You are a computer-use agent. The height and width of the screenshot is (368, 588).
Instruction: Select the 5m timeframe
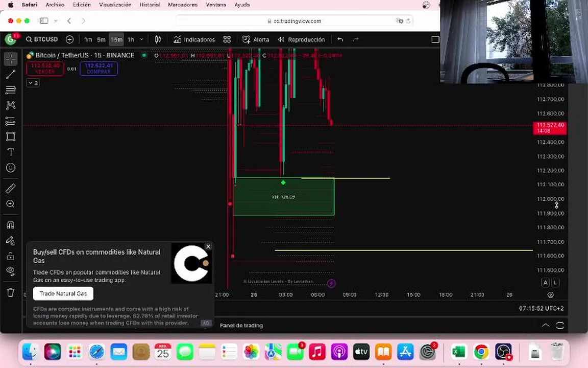(101, 39)
